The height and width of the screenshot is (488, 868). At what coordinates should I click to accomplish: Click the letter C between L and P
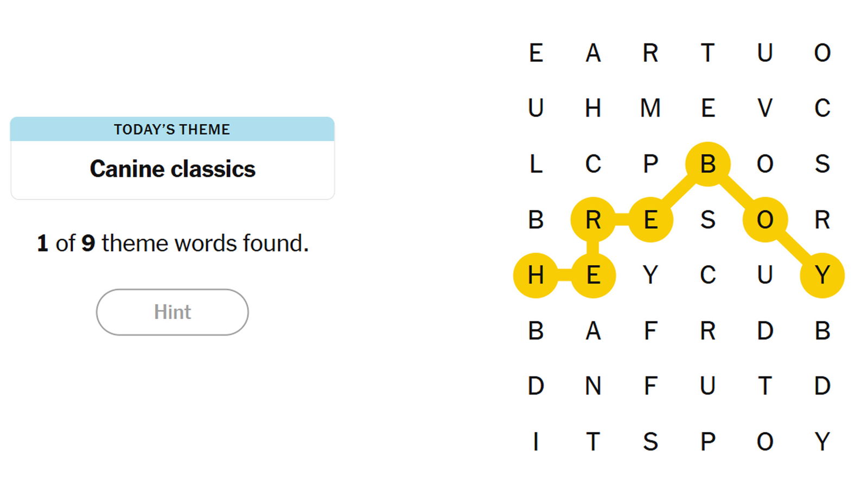[x=593, y=164]
